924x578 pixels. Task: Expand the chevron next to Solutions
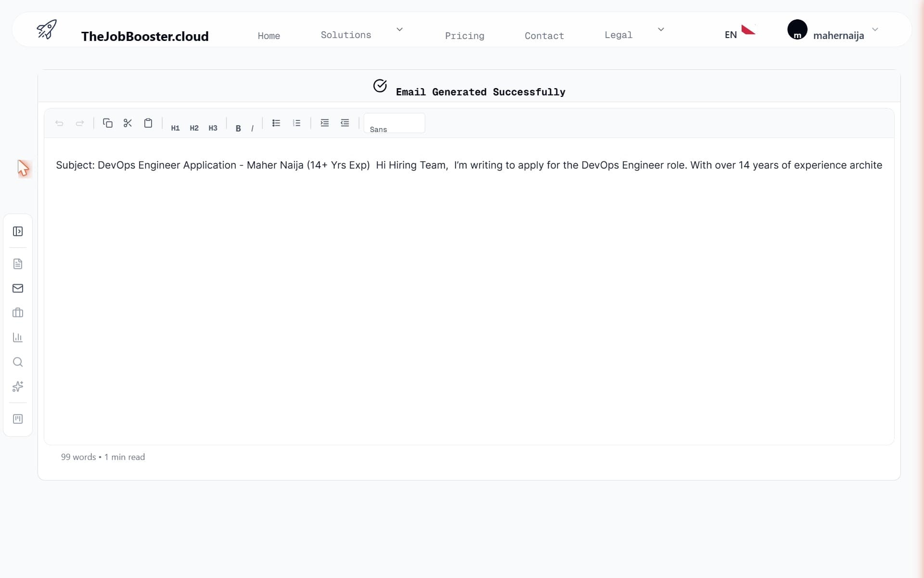tap(399, 29)
